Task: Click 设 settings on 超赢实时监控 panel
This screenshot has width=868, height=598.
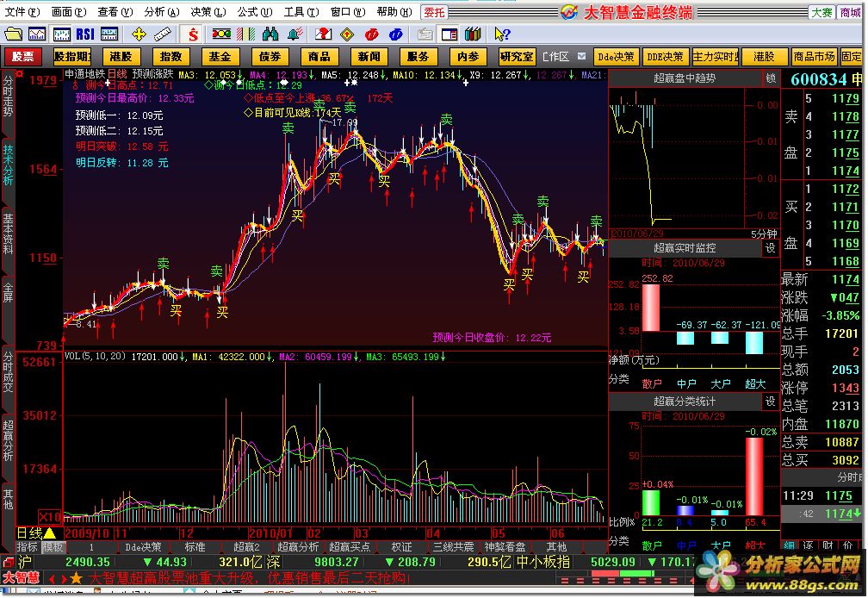Action: point(771,247)
